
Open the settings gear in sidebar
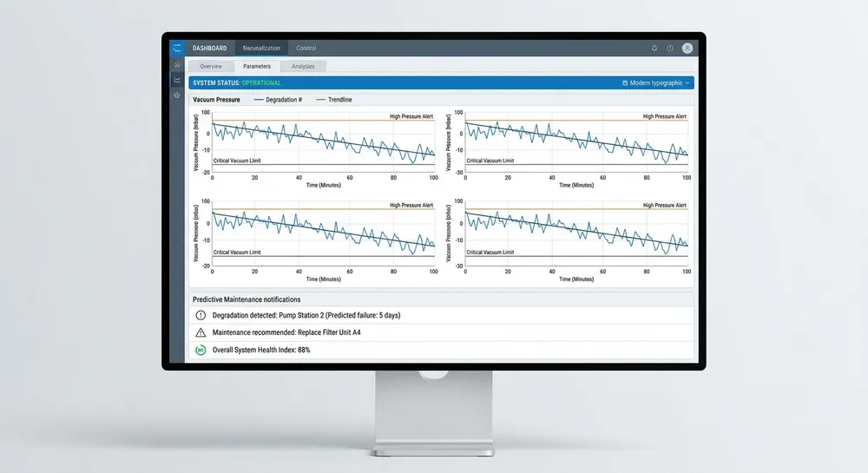click(176, 95)
